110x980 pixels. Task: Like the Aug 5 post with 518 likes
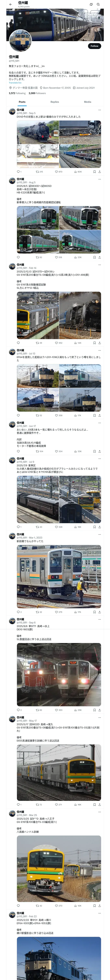point(58,257)
